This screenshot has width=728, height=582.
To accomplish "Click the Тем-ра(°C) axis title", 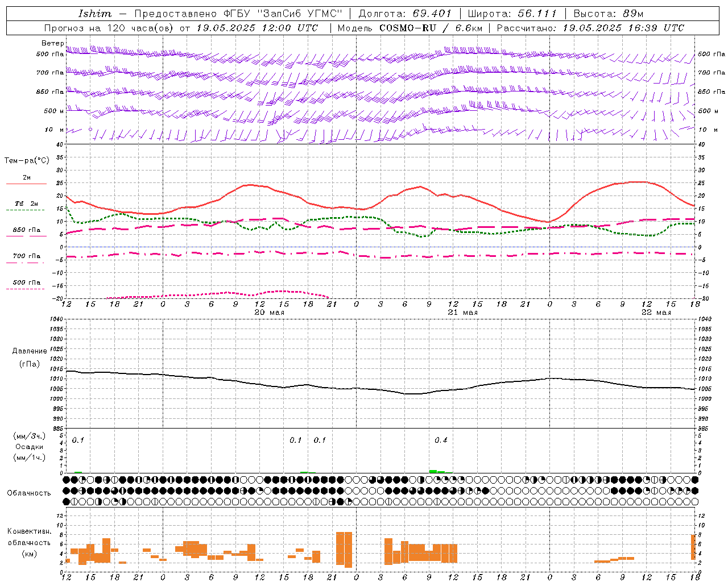I will tap(27, 161).
